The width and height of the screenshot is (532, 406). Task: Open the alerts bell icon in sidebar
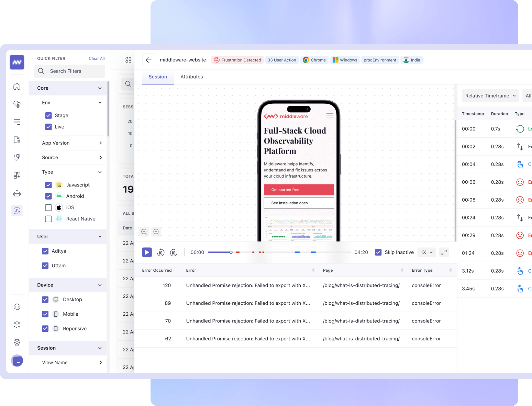point(17,157)
